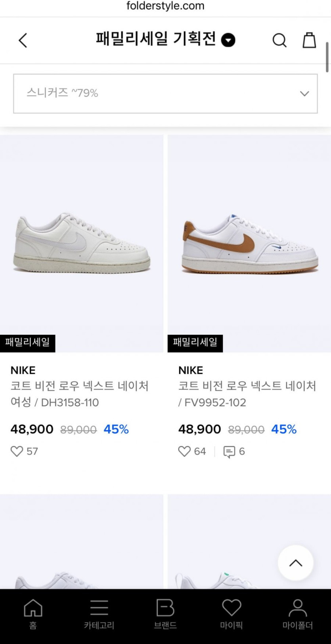Open 마이픽 heart tab
This screenshot has width=331, height=644.
click(x=232, y=614)
